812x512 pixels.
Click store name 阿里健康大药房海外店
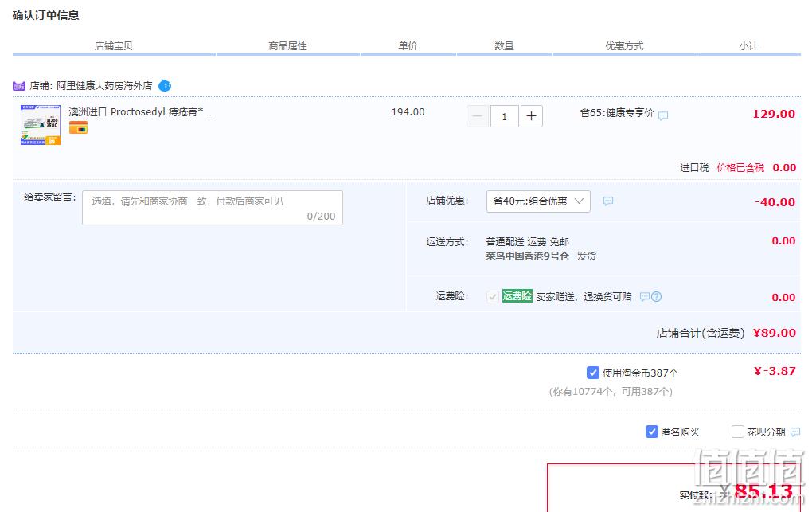pyautogui.click(x=104, y=85)
